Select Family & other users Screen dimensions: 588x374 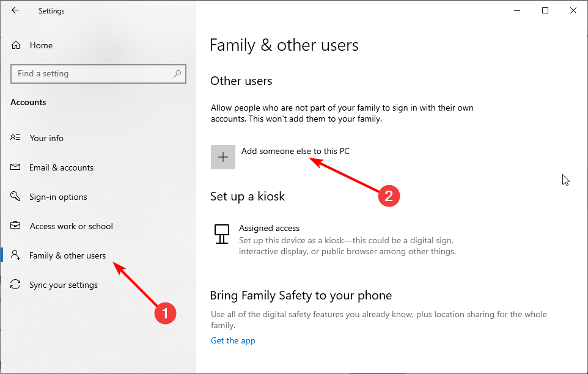(x=67, y=255)
